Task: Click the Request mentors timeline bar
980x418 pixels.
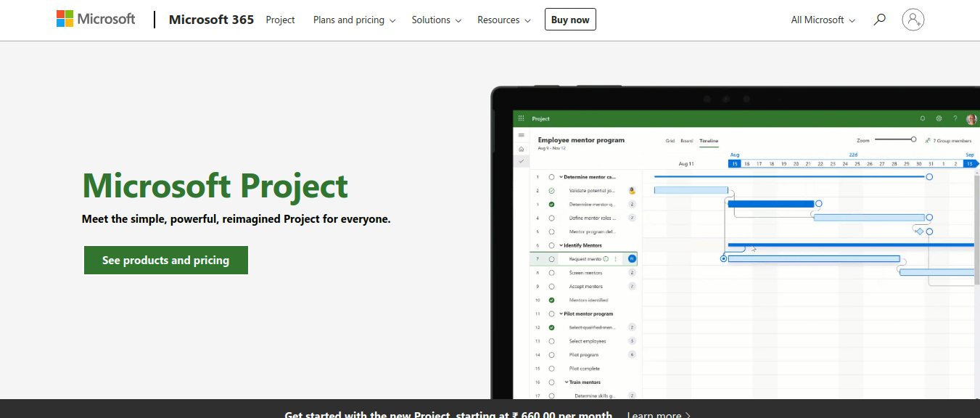Action: click(814, 259)
